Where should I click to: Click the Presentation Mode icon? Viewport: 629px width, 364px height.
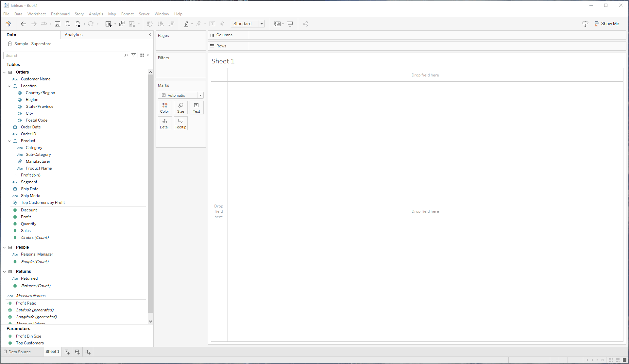coord(290,24)
